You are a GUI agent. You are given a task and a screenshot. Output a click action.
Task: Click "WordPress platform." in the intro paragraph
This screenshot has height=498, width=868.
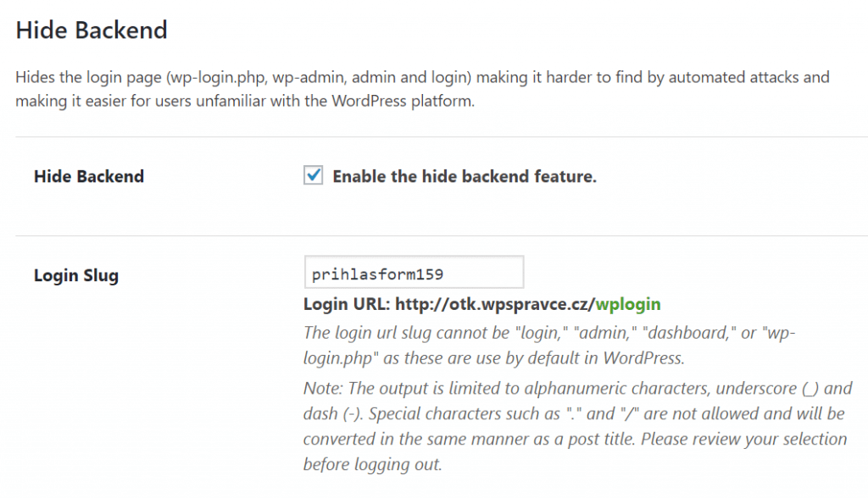(403, 102)
